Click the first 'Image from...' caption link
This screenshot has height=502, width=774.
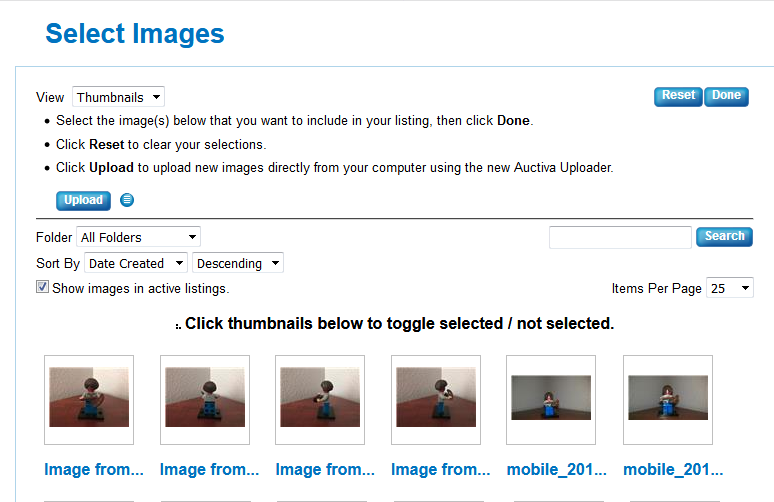94,469
